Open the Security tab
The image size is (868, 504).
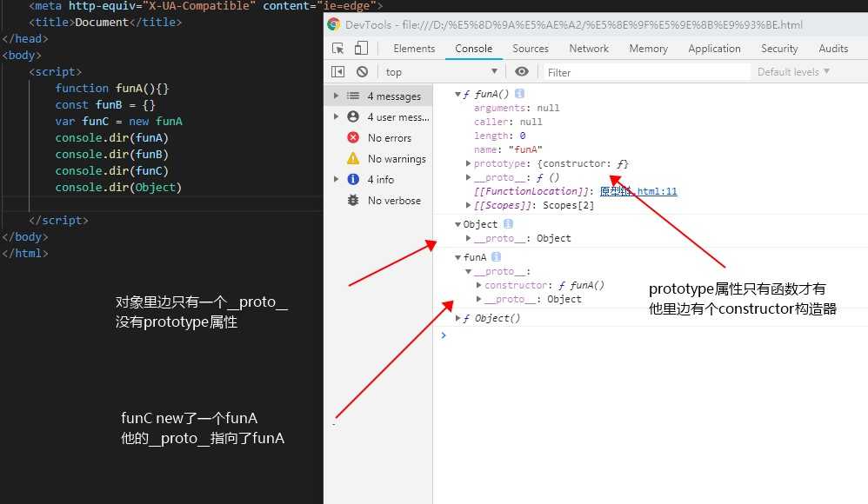point(779,49)
